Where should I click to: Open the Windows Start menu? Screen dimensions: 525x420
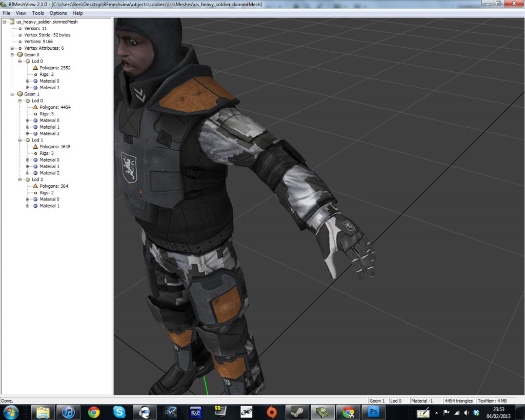pyautogui.click(x=11, y=412)
